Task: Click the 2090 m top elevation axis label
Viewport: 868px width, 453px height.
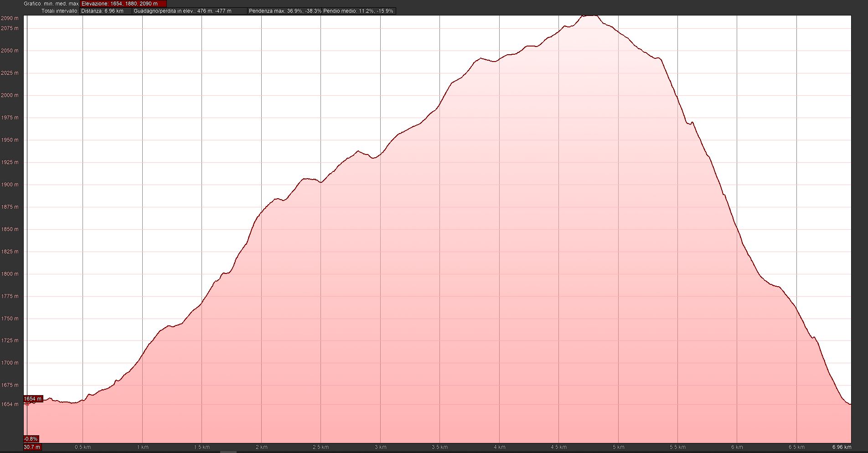Action: click(10, 18)
